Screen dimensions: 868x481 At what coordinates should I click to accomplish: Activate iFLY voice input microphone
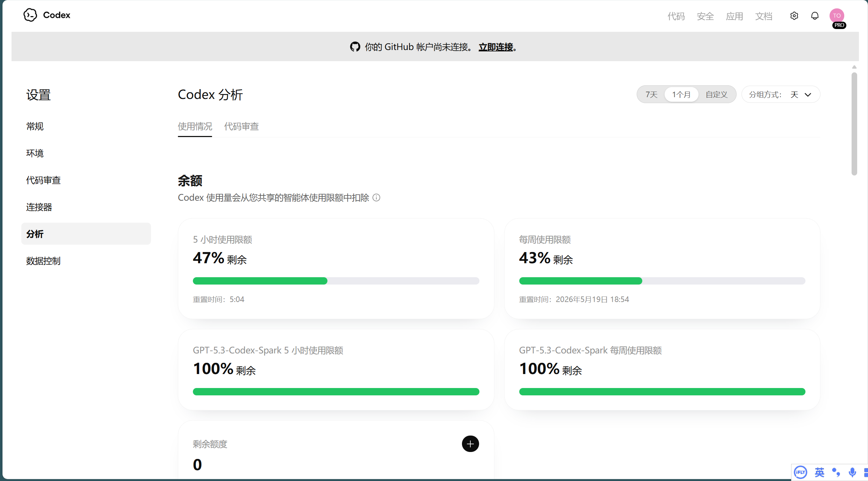coord(852,473)
